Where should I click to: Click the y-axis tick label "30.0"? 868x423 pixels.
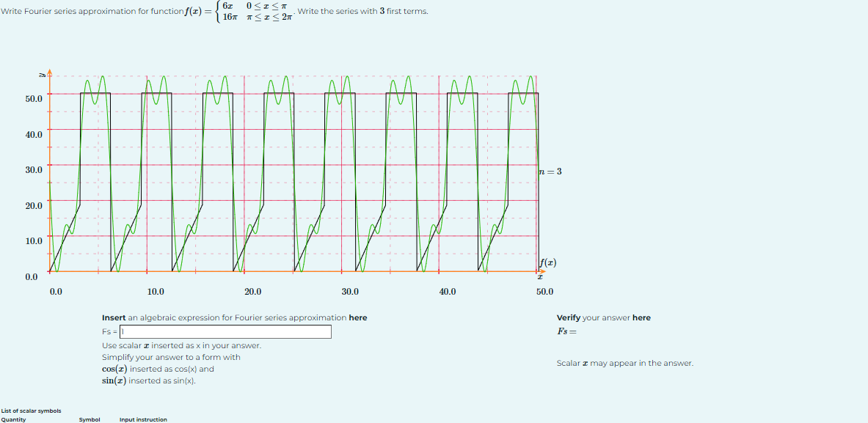[x=35, y=169]
